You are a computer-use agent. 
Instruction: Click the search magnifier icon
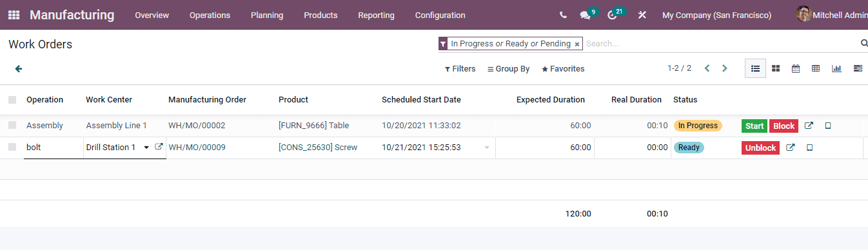(x=864, y=43)
